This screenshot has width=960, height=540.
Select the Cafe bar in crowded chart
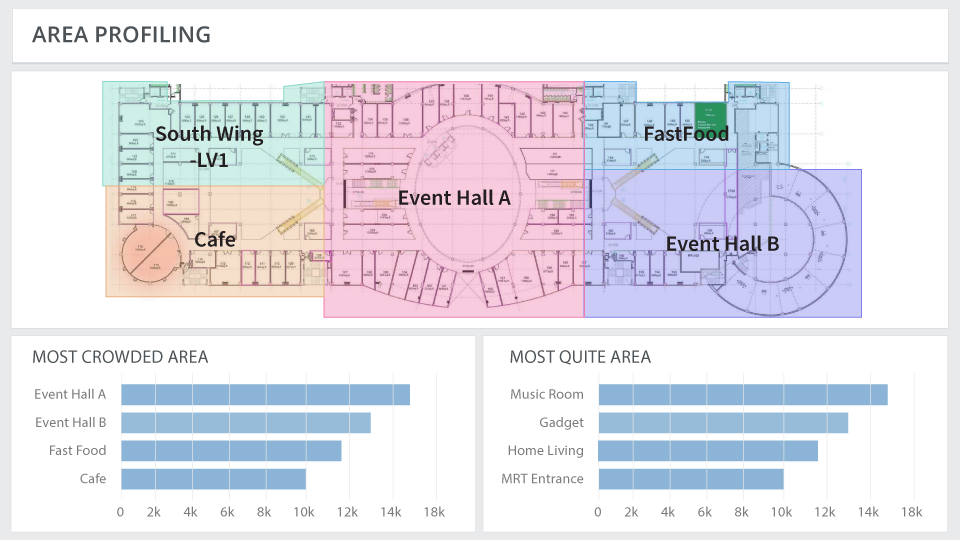213,479
